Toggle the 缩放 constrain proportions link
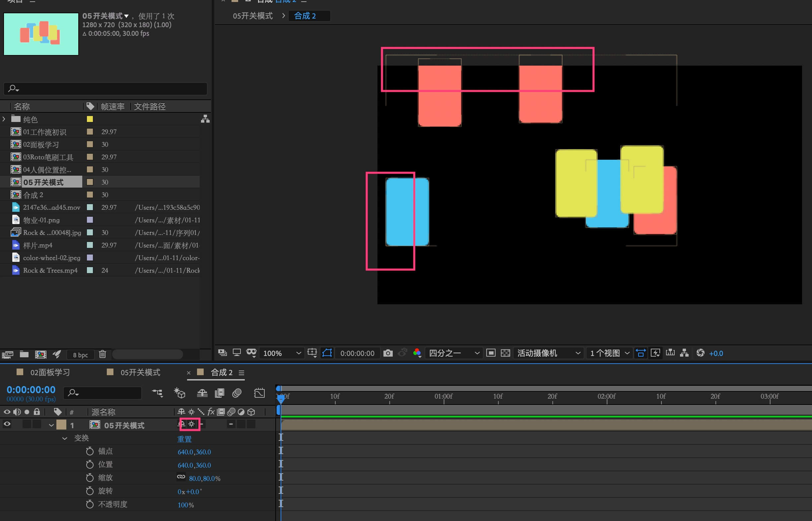 tap(181, 477)
